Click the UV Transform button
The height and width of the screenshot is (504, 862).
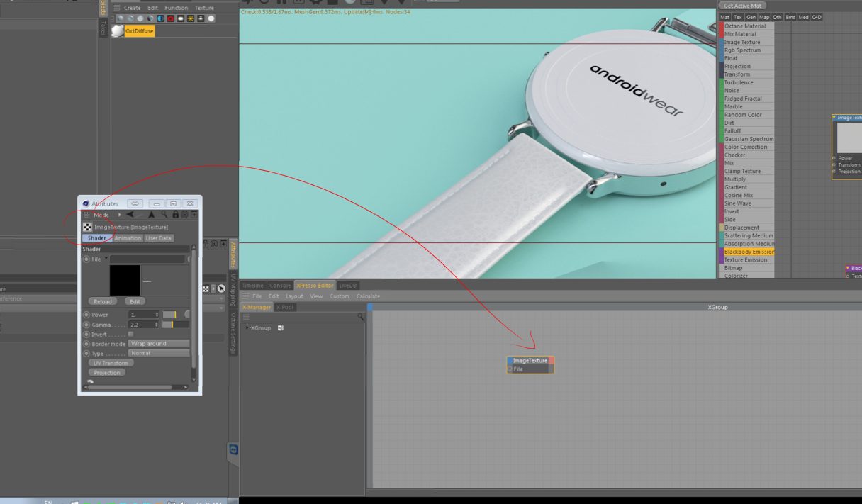111,363
